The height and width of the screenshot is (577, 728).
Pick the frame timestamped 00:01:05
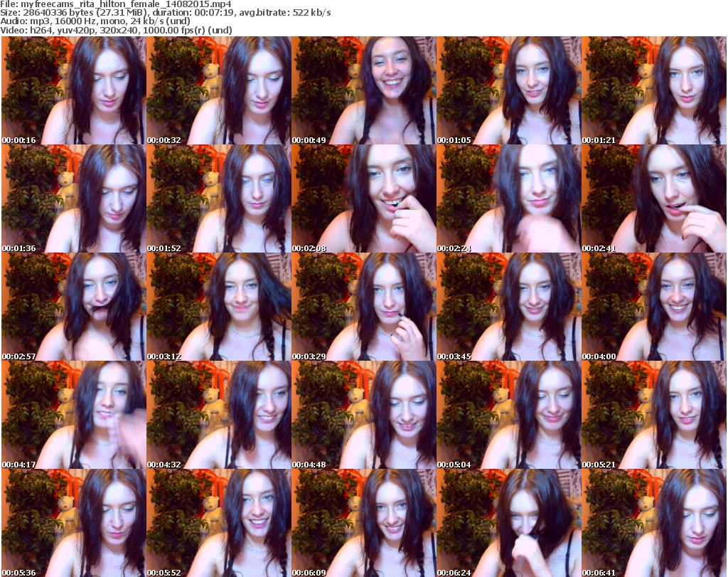tap(509, 90)
